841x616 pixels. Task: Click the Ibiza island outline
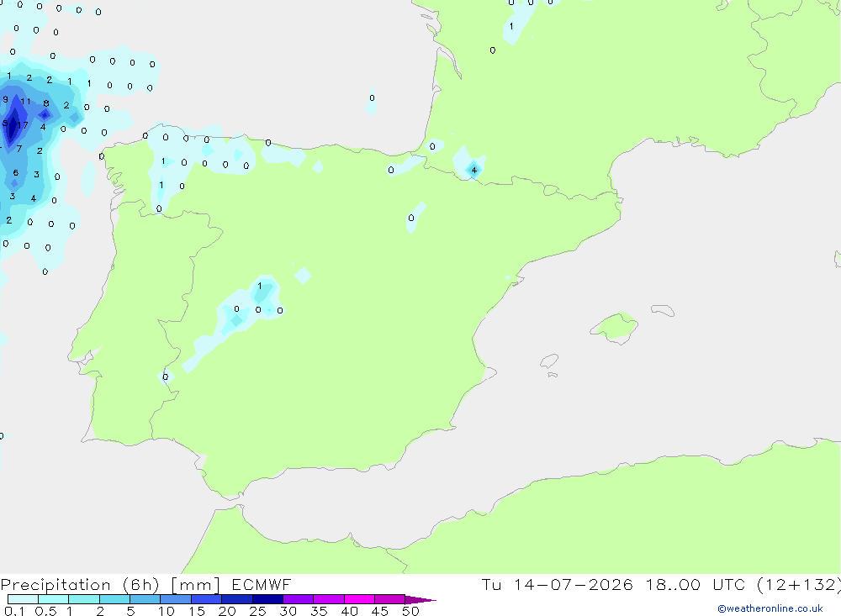[549, 361]
